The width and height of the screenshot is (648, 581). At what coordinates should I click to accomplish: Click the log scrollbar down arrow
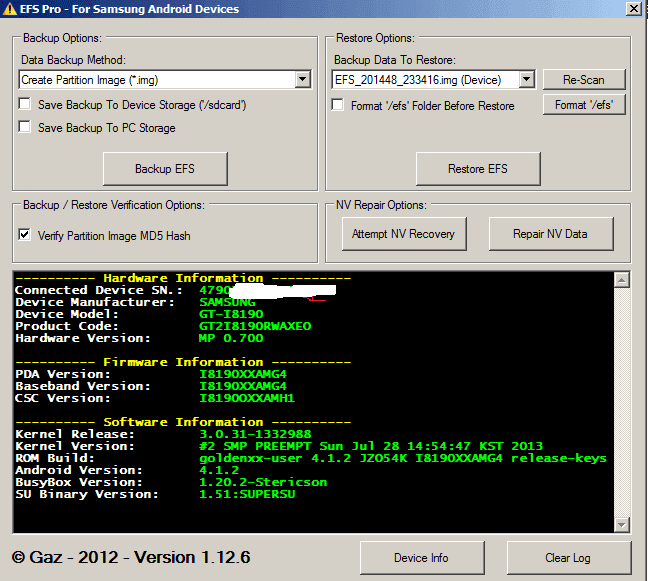click(622, 524)
